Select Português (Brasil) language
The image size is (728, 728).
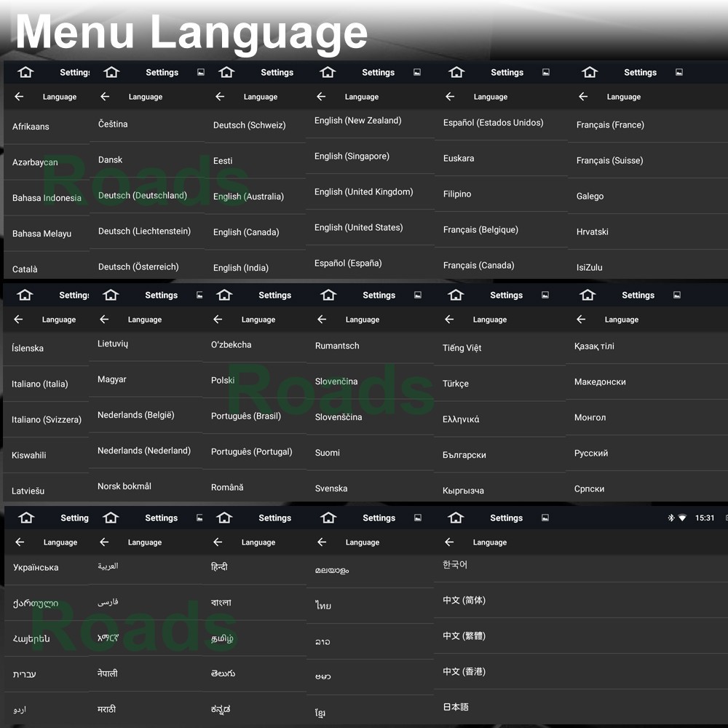pyautogui.click(x=246, y=416)
